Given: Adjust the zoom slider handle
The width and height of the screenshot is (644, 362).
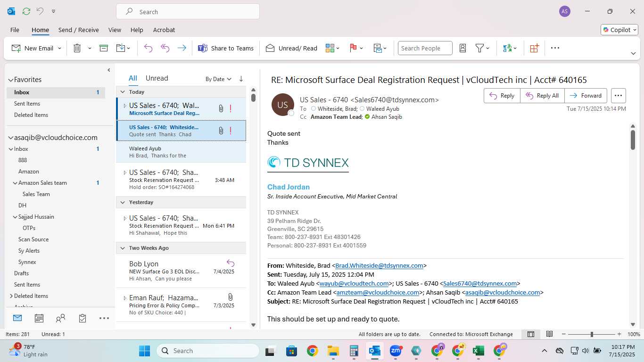Looking at the screenshot, I should (592, 334).
